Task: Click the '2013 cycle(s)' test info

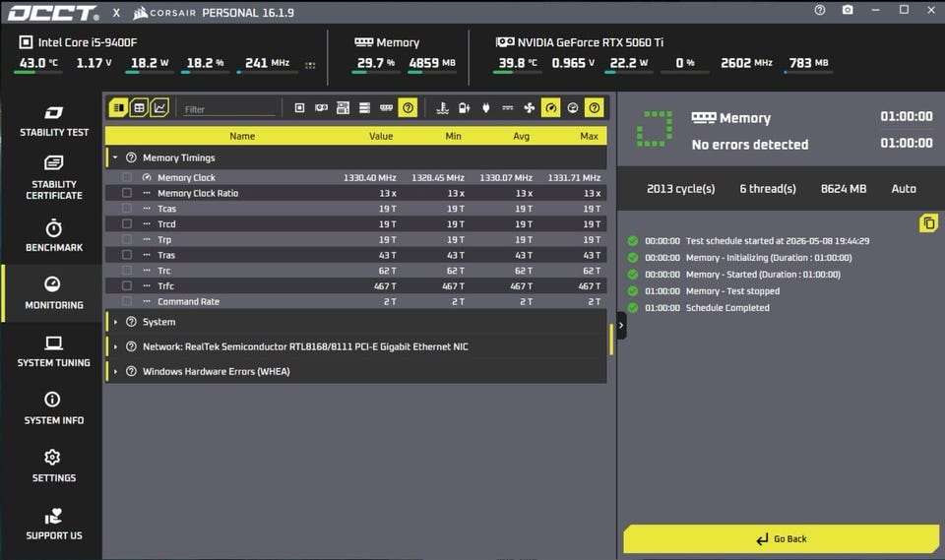Action: click(680, 189)
